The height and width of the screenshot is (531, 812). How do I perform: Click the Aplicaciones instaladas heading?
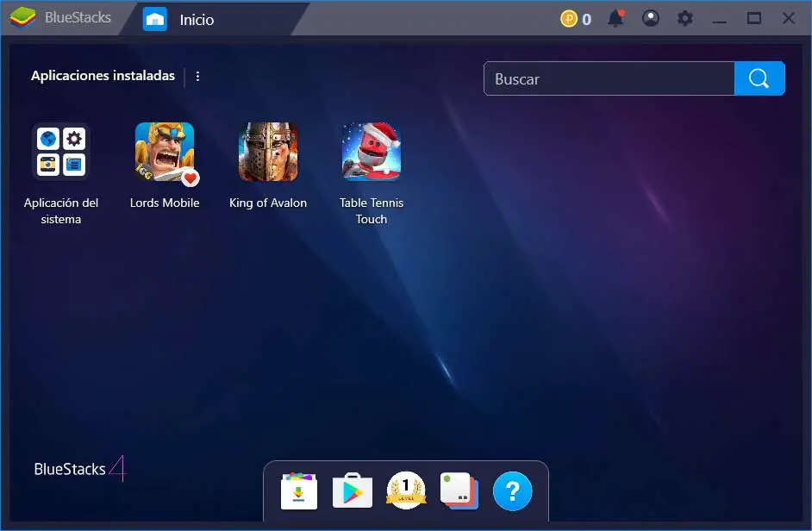(103, 76)
